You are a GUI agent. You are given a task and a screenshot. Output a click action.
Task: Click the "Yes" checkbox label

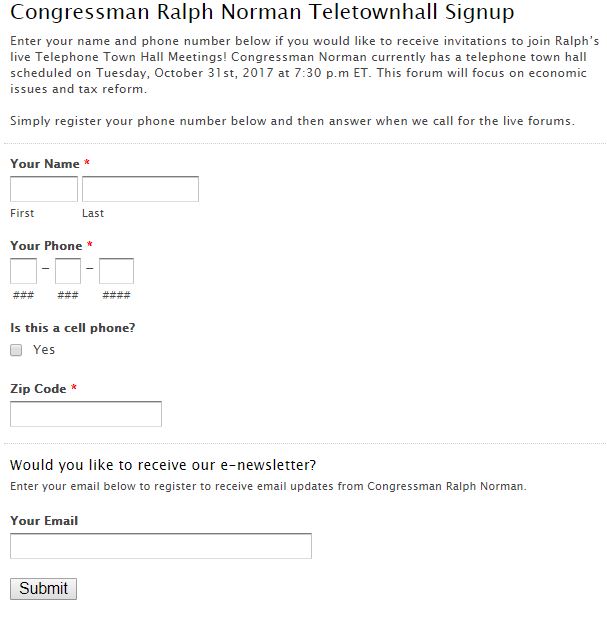coord(44,350)
